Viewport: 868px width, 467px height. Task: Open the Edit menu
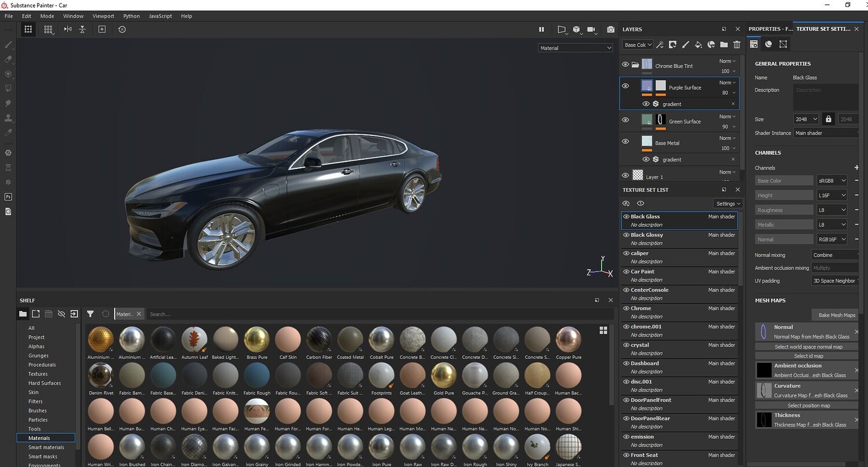[27, 16]
